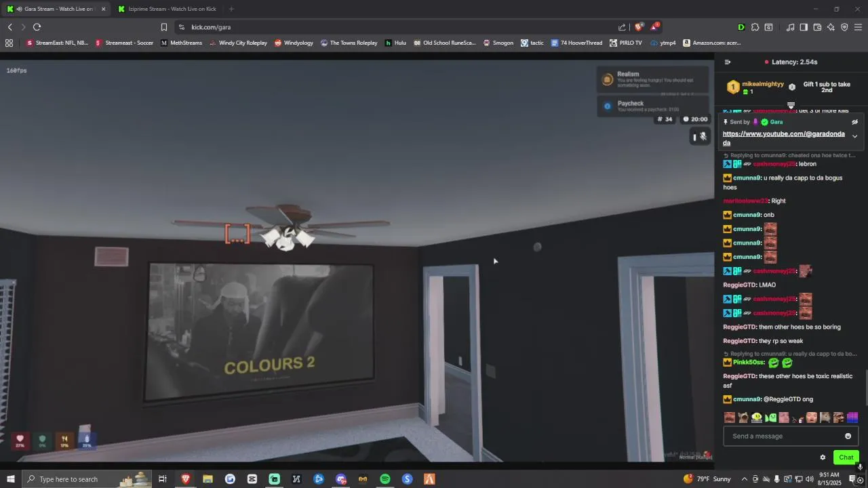Open the Old School RuneScape bookmark
Screen dimensions: 868x488
(445, 43)
